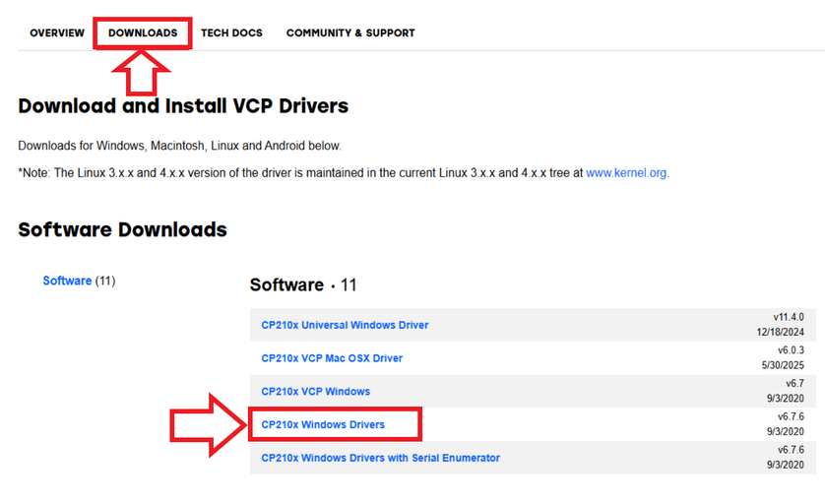Select the 5/30/2025 release date
This screenshot has width=825, height=504.
click(786, 365)
